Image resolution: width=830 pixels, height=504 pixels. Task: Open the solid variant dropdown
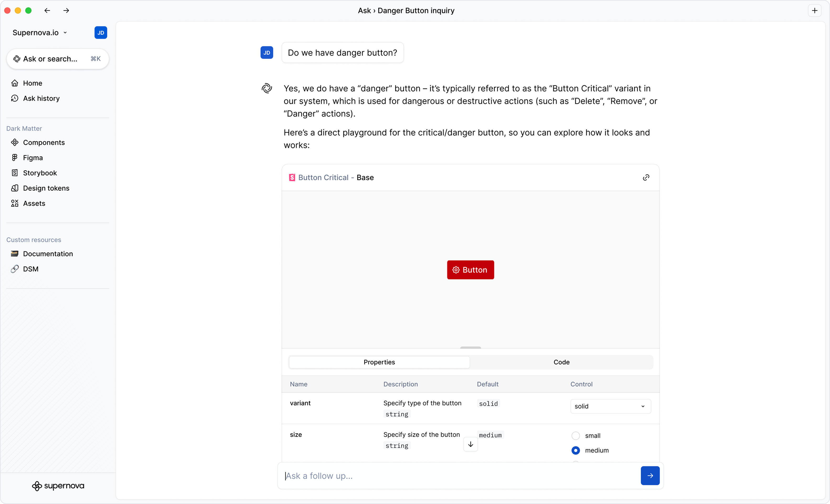click(x=610, y=406)
